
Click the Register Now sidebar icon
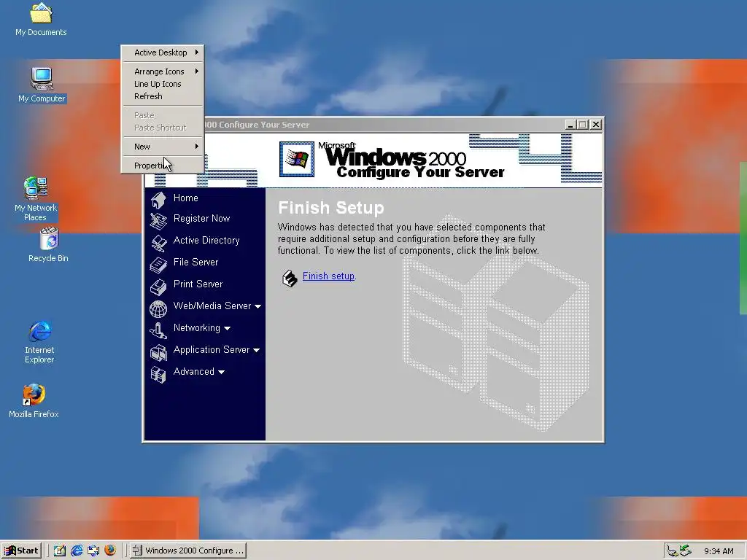pyautogui.click(x=158, y=221)
